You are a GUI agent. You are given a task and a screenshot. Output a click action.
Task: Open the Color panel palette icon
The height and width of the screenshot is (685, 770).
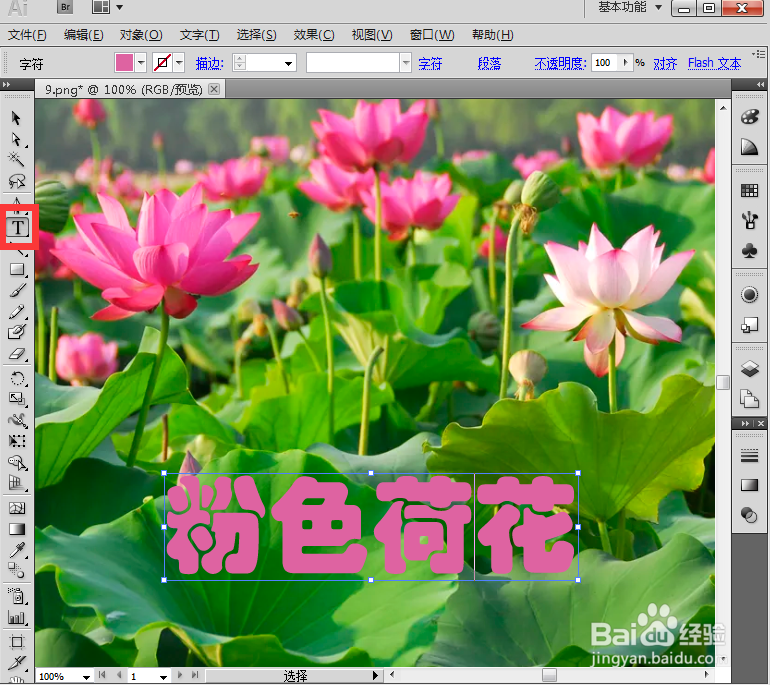coord(749,117)
